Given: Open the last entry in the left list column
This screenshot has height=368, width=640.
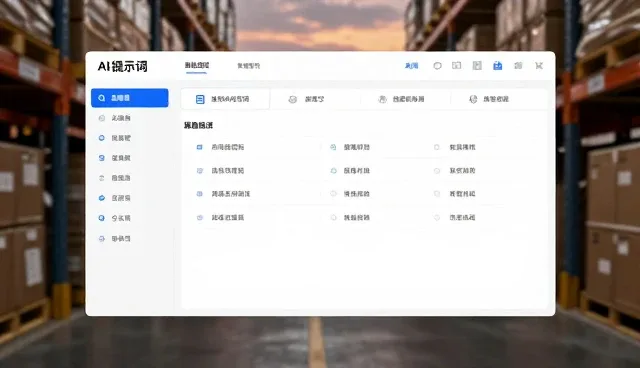Looking at the screenshot, I should [x=220, y=217].
